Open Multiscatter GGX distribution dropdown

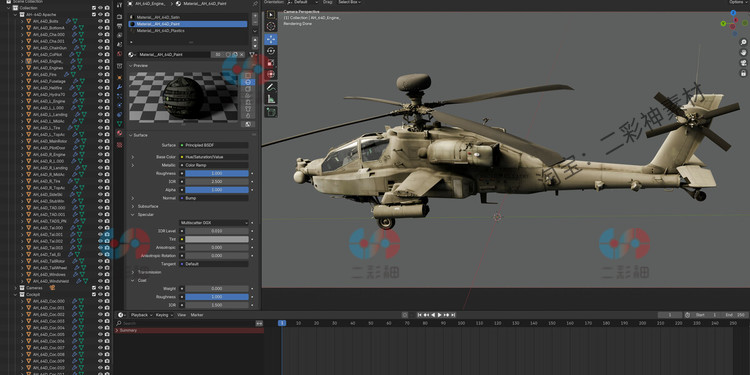coord(214,223)
